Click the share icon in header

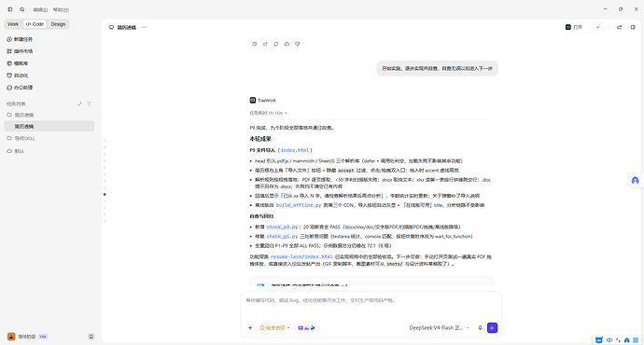(620, 27)
